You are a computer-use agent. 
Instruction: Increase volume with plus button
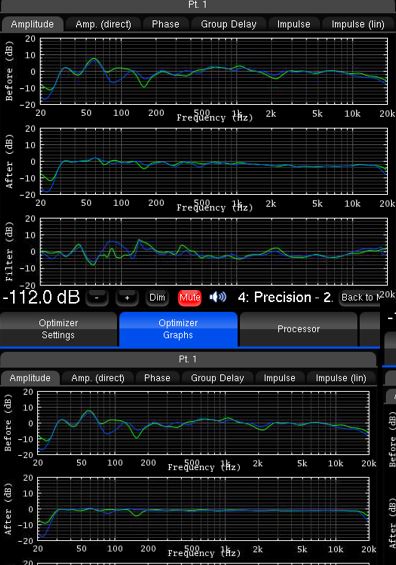pos(127,298)
